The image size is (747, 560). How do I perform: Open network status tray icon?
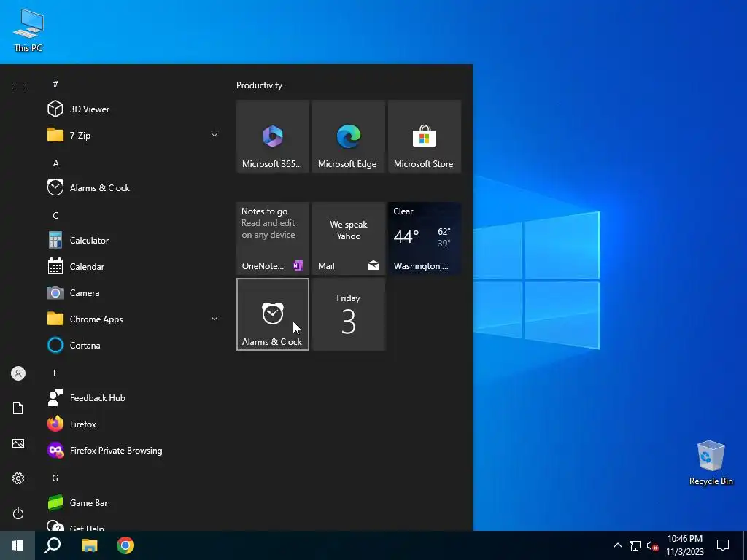coord(635,545)
